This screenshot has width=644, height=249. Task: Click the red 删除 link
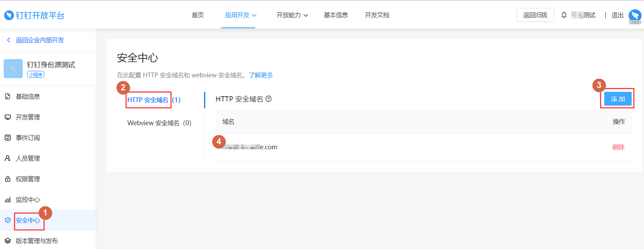(618, 147)
